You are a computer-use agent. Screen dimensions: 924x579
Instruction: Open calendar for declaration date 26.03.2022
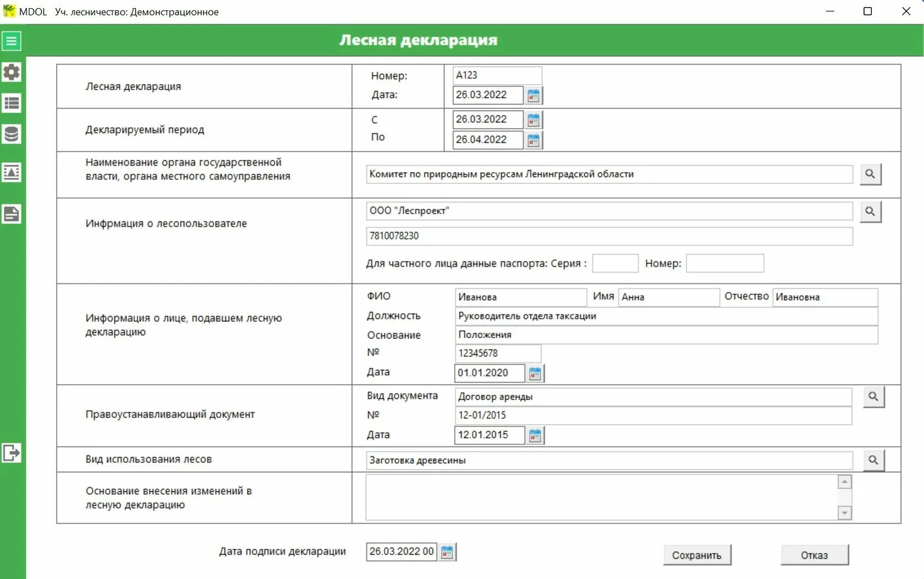coord(533,95)
